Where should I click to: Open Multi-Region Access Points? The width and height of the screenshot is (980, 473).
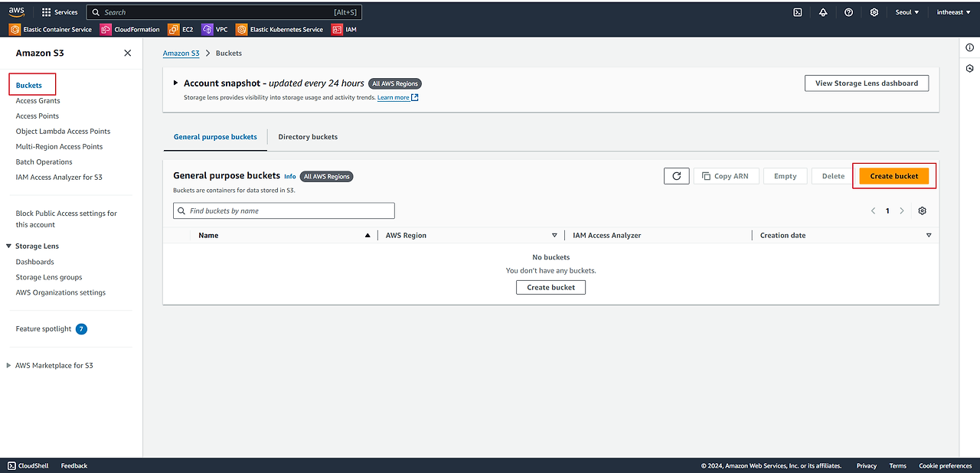pos(59,147)
